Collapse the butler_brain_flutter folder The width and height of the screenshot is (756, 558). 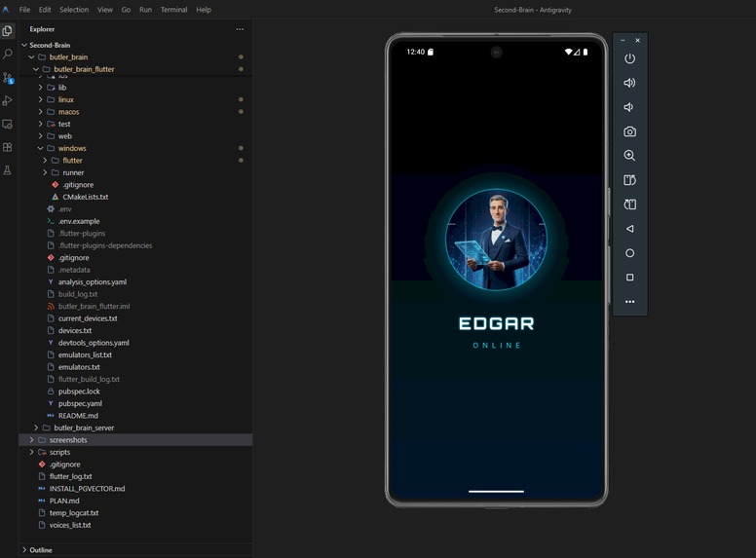pyautogui.click(x=135, y=69)
